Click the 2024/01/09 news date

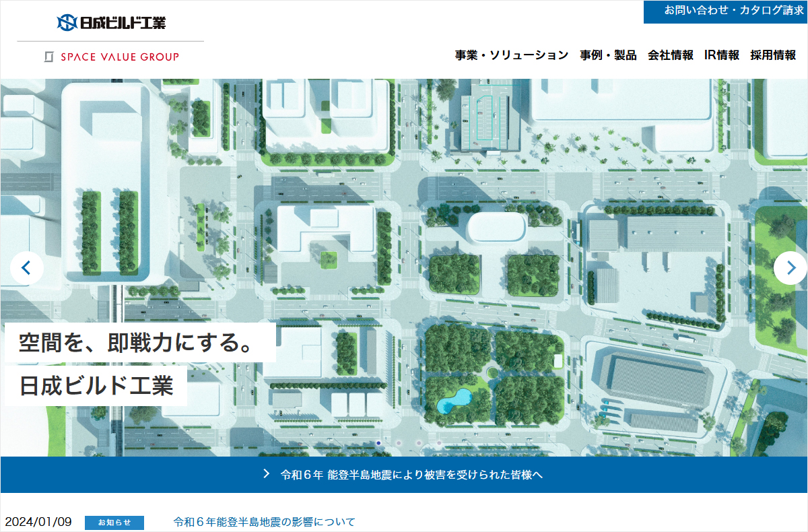tap(38, 522)
